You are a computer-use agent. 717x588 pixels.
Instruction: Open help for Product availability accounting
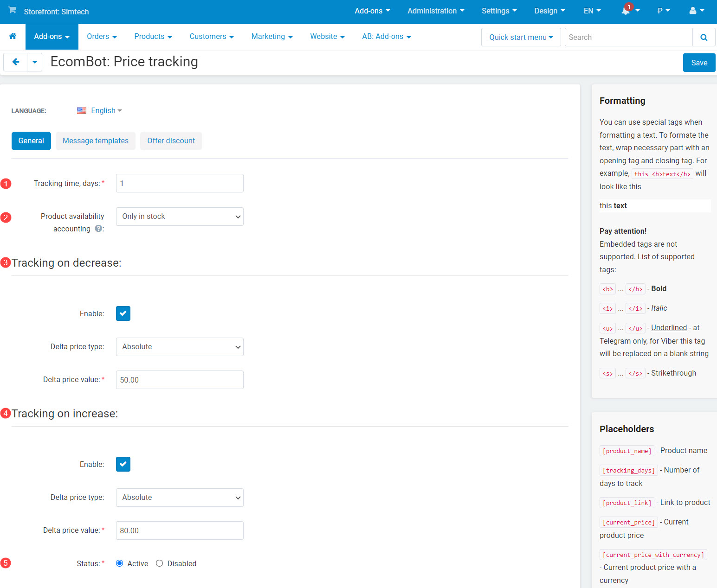98,228
